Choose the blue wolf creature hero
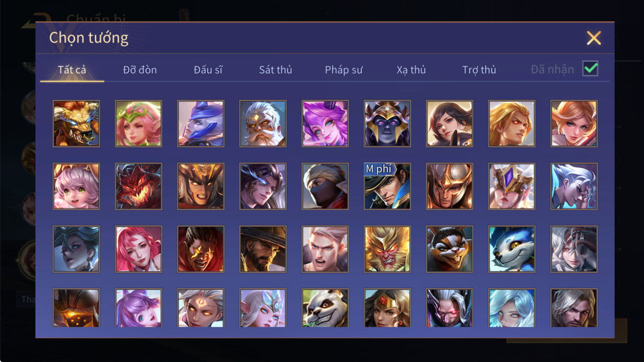644x362 pixels. [x=512, y=249]
